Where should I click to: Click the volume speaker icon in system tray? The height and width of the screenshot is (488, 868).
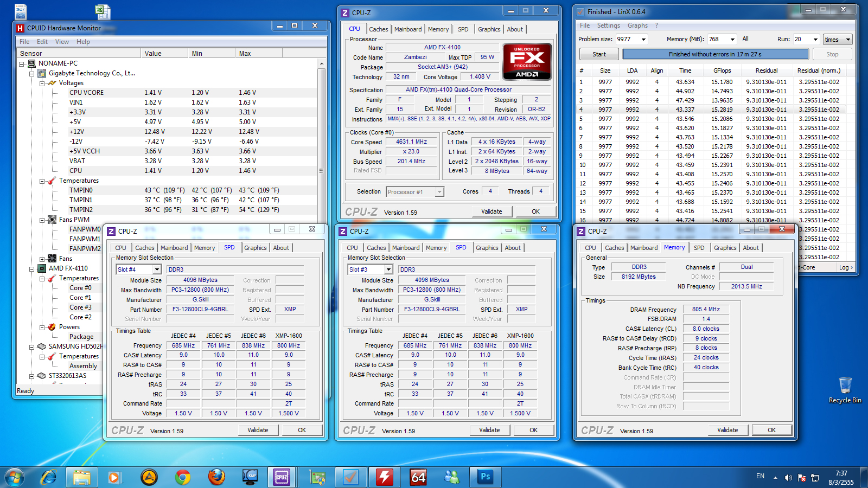[x=788, y=478]
